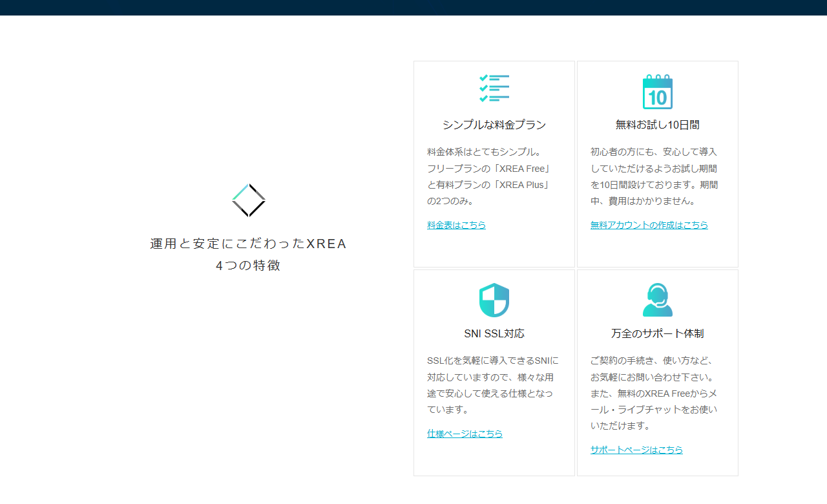Click the 万全のサポート体制 heading
The height and width of the screenshot is (504, 827).
[x=657, y=334]
